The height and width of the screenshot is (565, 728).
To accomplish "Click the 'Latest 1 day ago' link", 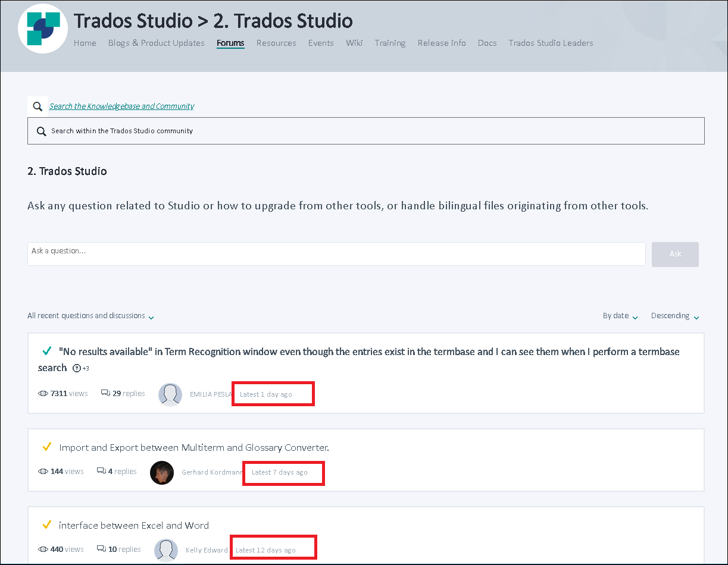I will tap(266, 393).
